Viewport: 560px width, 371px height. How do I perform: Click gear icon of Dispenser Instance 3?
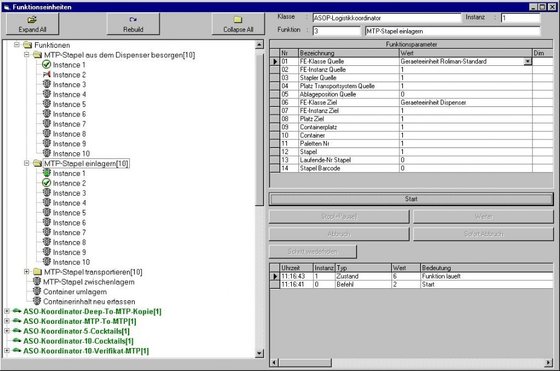pos(46,84)
